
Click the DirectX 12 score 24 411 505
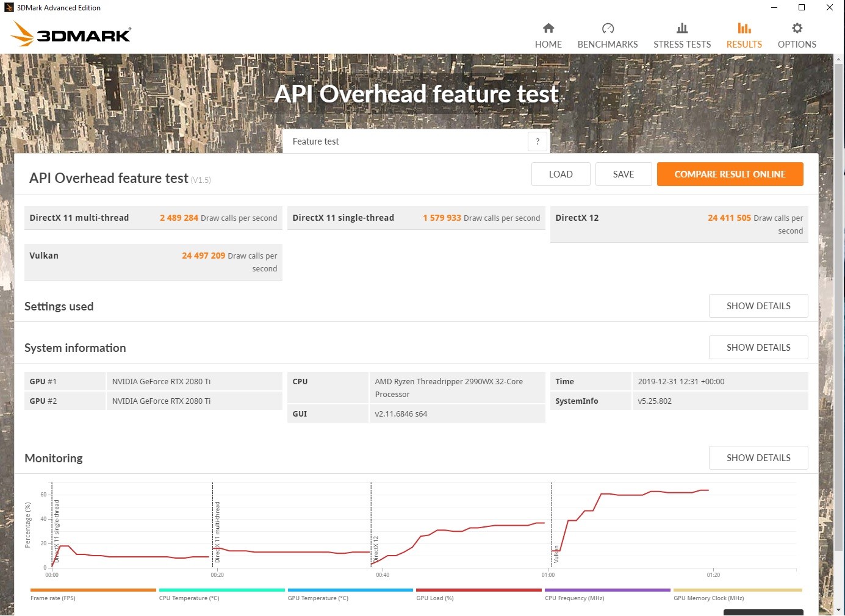(x=729, y=218)
